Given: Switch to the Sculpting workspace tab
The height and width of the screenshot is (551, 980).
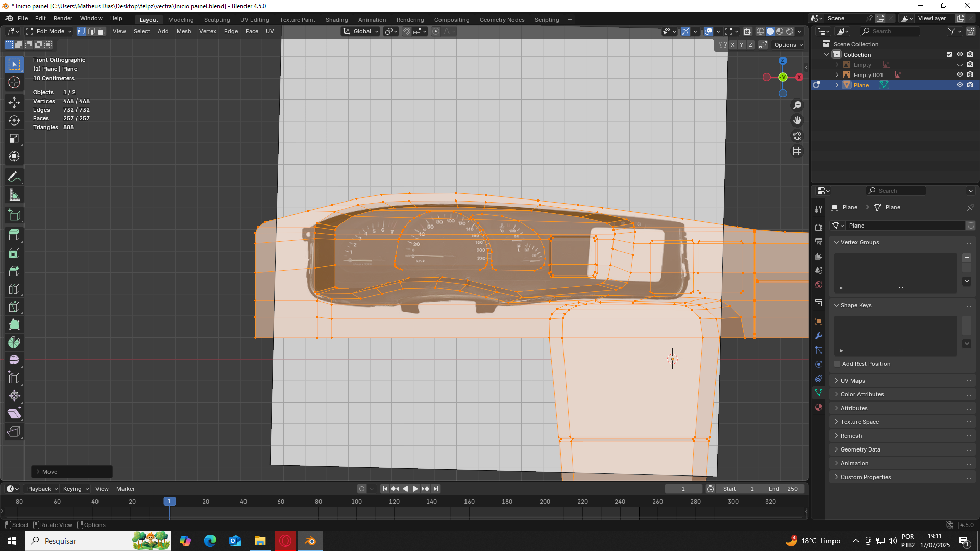Looking at the screenshot, I should 217,20.
